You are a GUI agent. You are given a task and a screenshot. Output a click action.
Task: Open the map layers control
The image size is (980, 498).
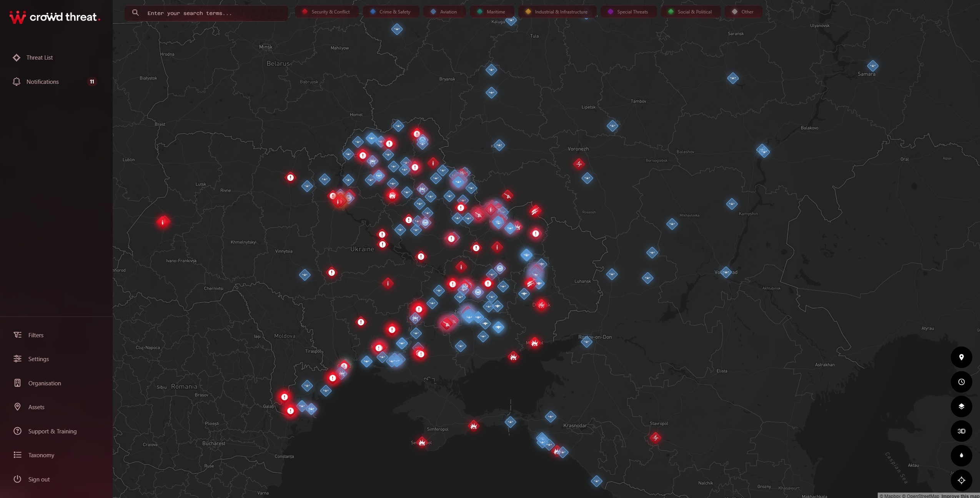coord(961,406)
